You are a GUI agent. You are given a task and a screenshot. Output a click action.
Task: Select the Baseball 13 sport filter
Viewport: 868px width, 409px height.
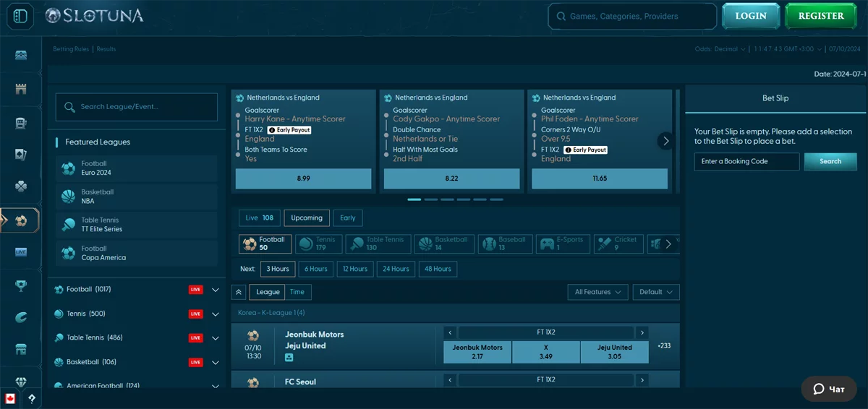tap(505, 244)
